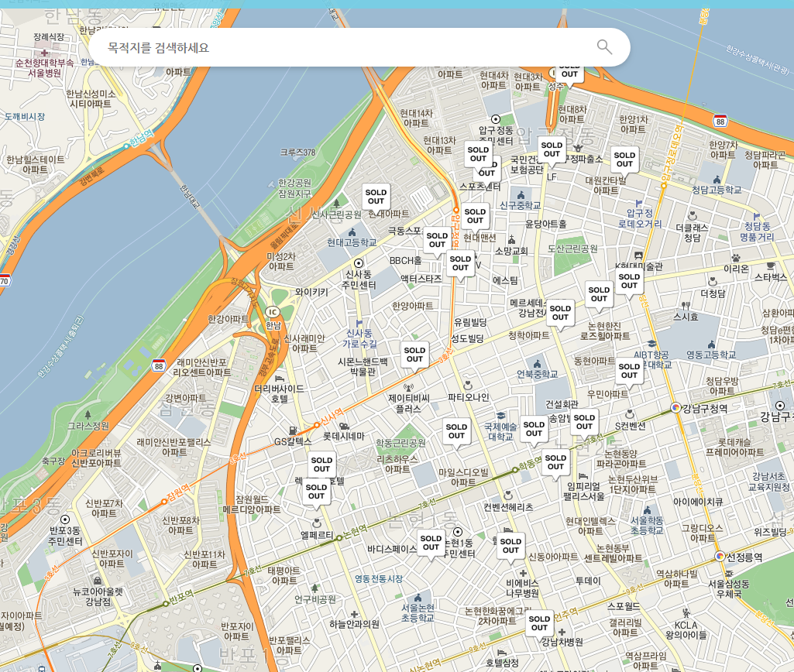This screenshot has width=794, height=672.
Task: Click 도산근린공원 label
Action: tap(572, 249)
